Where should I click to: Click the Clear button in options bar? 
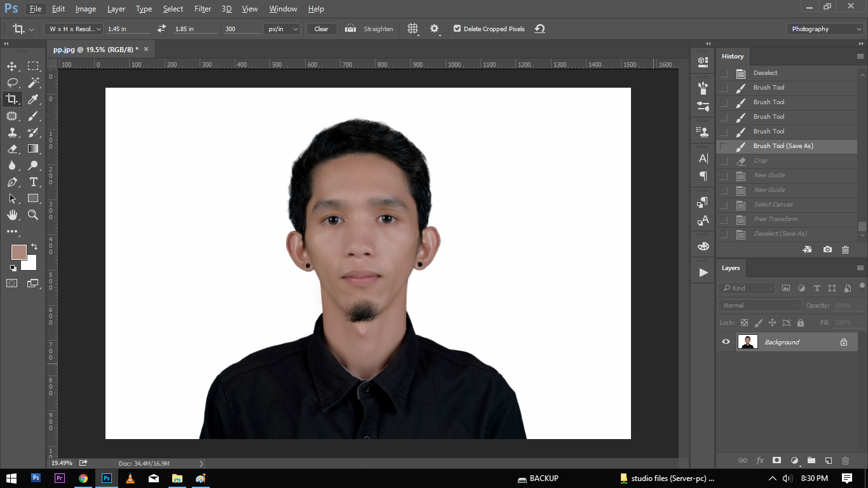pos(322,29)
